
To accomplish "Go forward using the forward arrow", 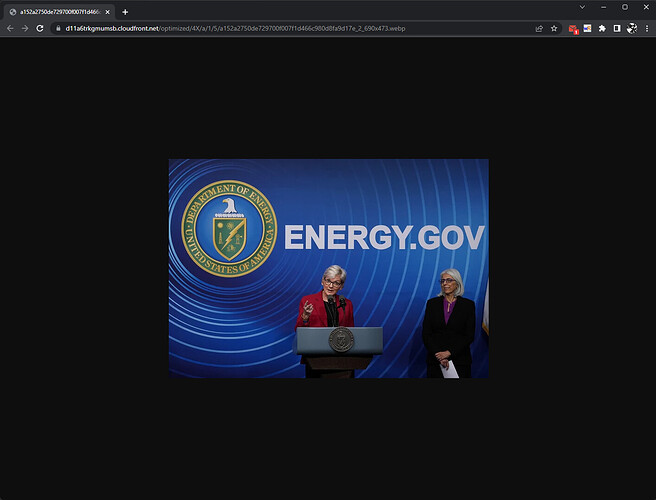I will 25,28.
